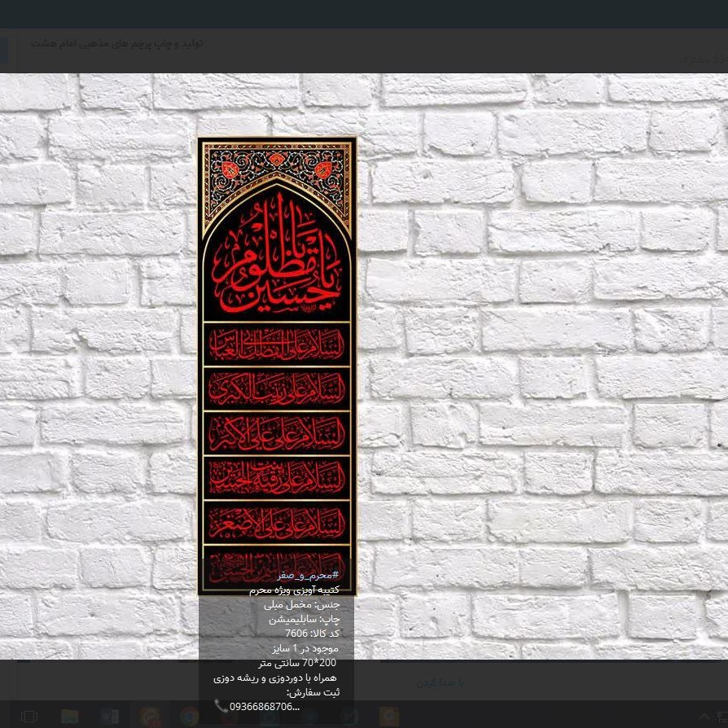Viewport: 728px width, 728px height.
Task: Click the first red salutation strip below the arch
Action: (277, 344)
